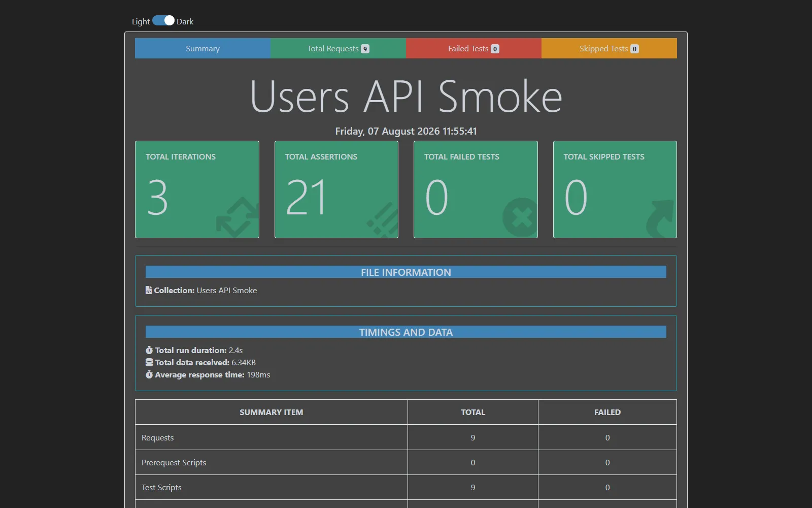Screen dimensions: 812x508
Task: Click the average response time value 198ms
Action: click(258, 374)
